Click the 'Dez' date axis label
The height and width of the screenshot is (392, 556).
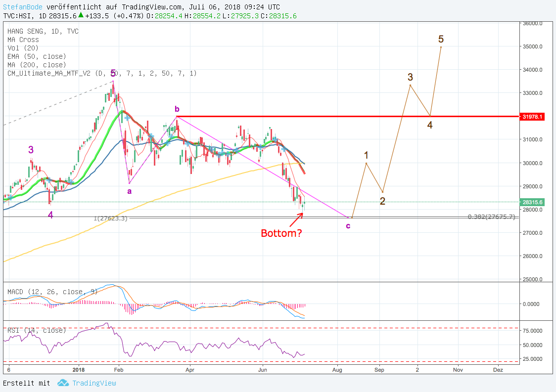[x=498, y=370]
